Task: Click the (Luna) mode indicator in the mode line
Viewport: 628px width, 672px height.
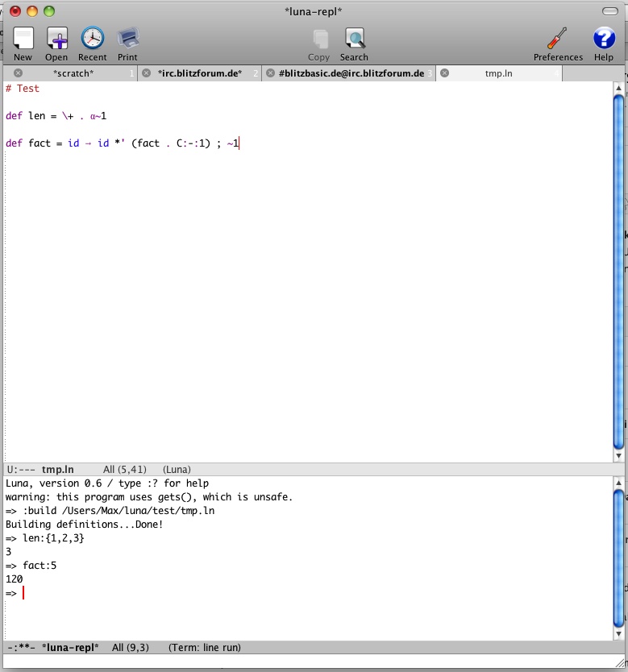Action: pyautogui.click(x=177, y=469)
